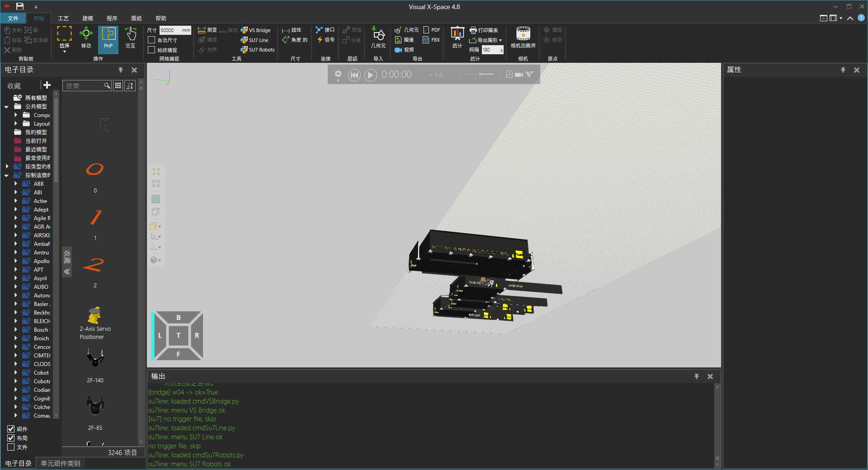868x470 pixels.
Task: Open 相机动画师 camera animator
Action: tap(523, 38)
